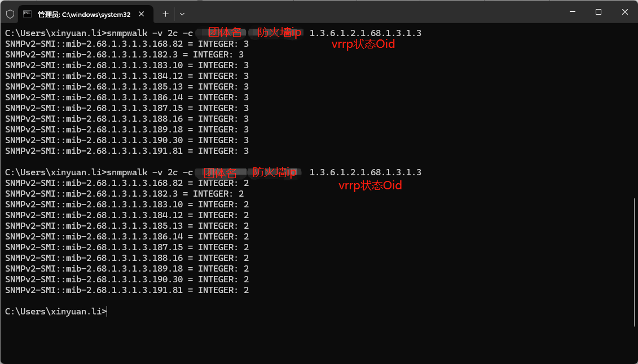The height and width of the screenshot is (364, 638).
Task: Click the vertical scrollbar thumb on the right
Action: 635,254
